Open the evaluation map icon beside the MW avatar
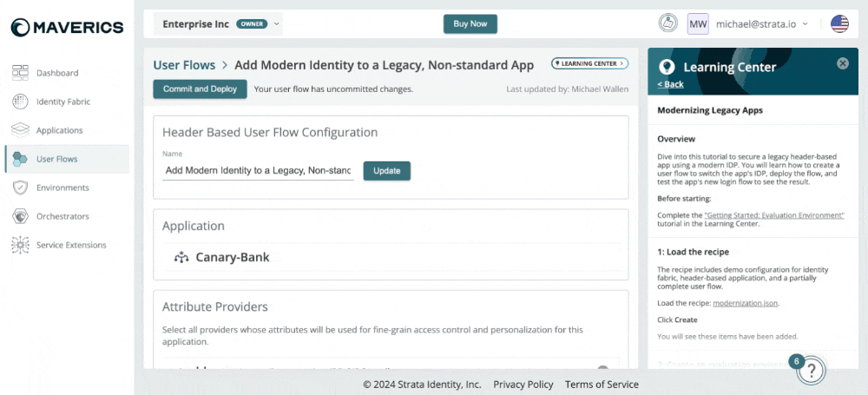 point(668,23)
